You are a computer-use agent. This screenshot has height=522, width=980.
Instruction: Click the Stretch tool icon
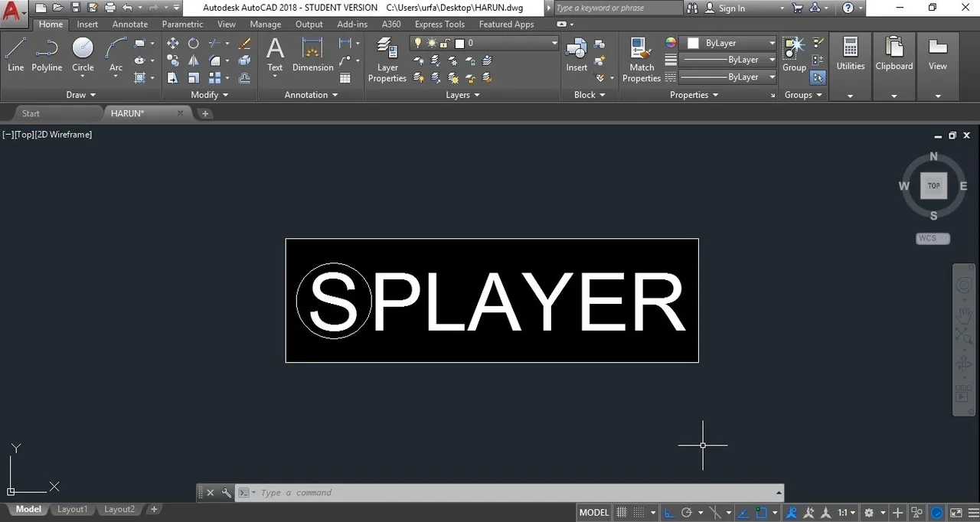173,77
